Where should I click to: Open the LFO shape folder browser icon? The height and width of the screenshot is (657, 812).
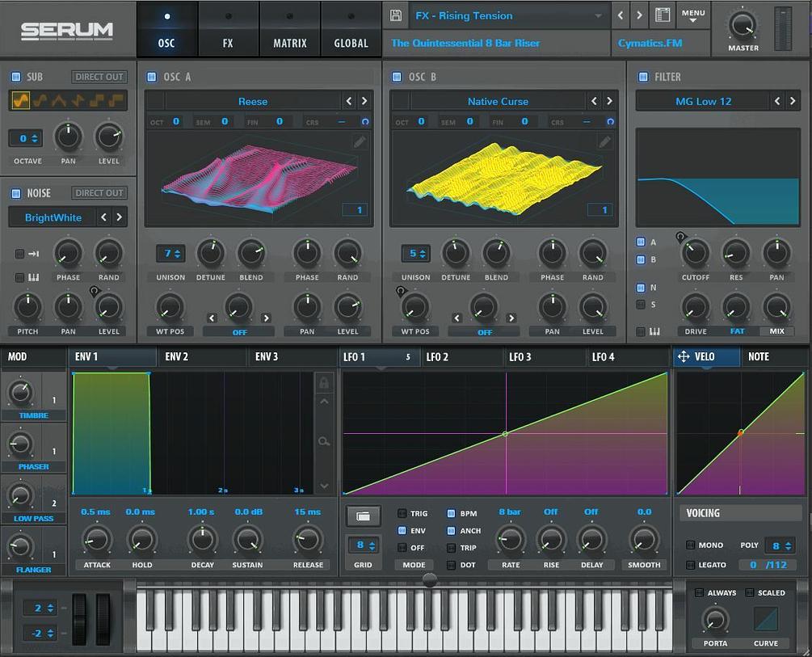click(x=362, y=516)
